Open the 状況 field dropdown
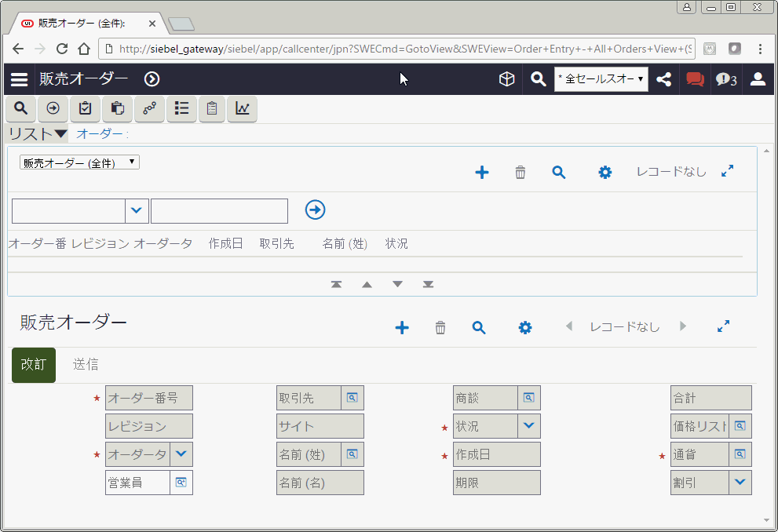Screen dimensions: 778x532 point(528,426)
